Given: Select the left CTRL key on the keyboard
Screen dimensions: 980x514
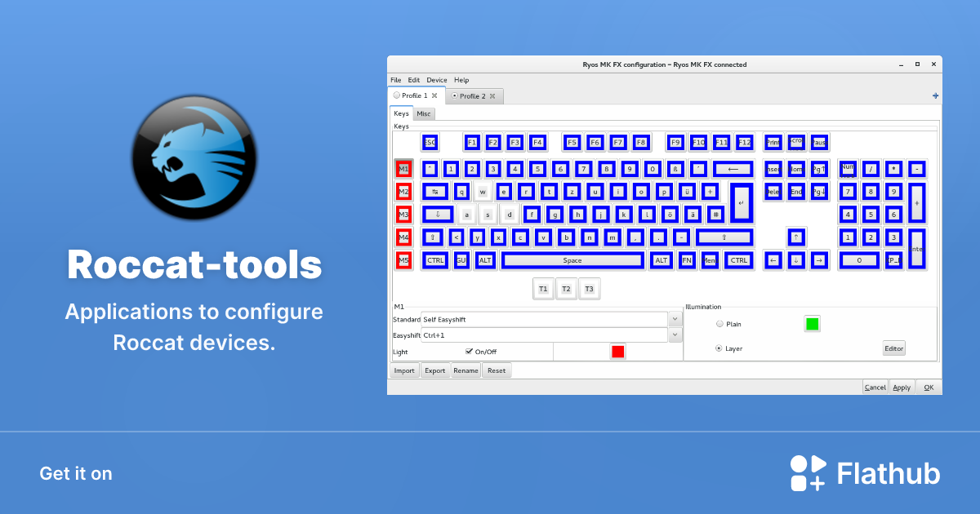Looking at the screenshot, I should (x=435, y=260).
